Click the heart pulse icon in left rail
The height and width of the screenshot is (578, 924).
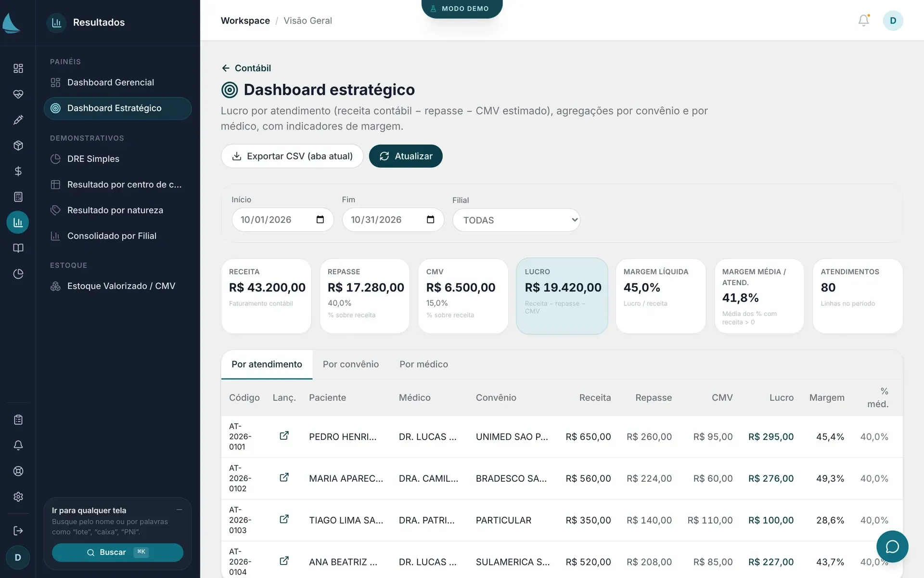click(x=18, y=94)
